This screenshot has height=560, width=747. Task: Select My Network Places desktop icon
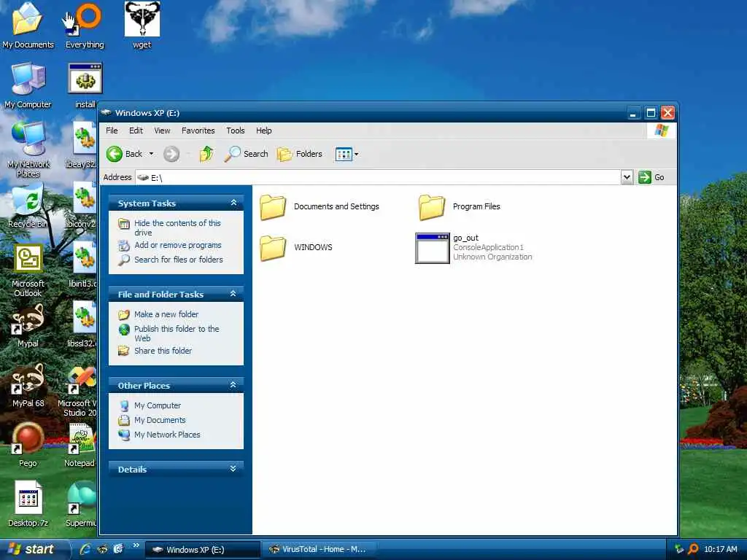[28, 149]
